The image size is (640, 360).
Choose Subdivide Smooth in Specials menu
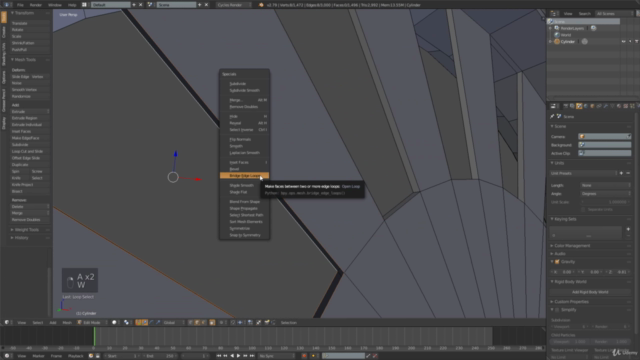pyautogui.click(x=244, y=90)
